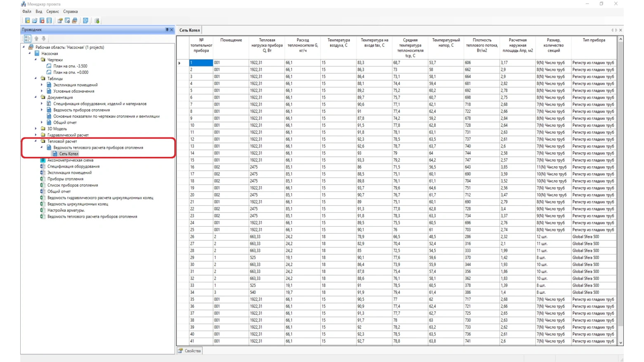This screenshot has height=362, width=644.
Task: Collapse the Тепловой расчет folder
Action: coord(36,141)
